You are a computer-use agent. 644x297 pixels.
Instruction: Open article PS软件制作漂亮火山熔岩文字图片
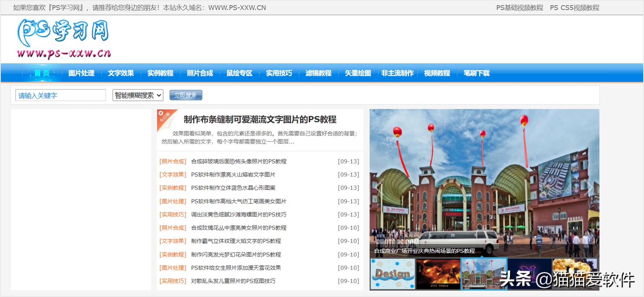point(233,175)
